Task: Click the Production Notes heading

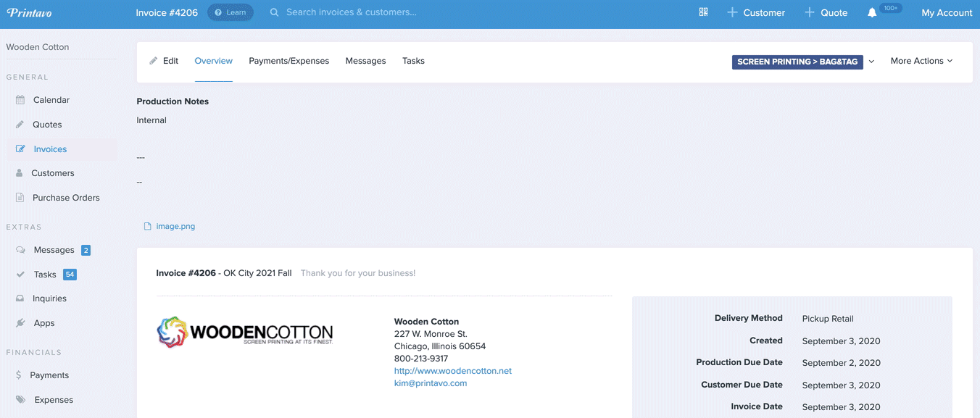Action: click(x=173, y=101)
